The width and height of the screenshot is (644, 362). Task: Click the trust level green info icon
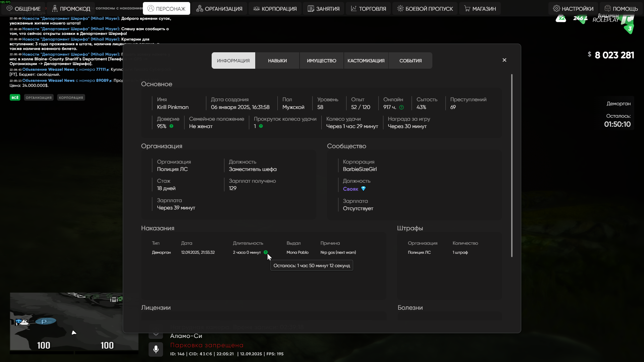pos(171,126)
